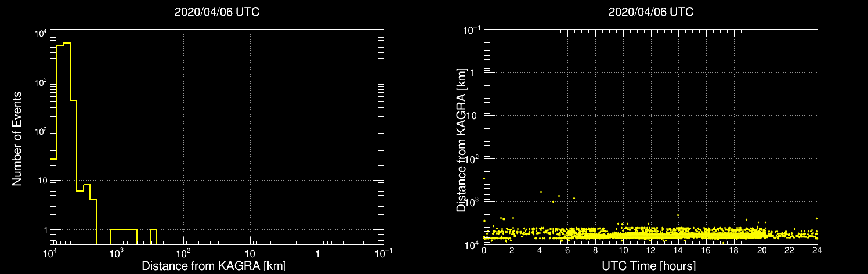Pick the hour 2 tick on the UTC Time axis
Screen dimensions: 868x274
(512, 250)
